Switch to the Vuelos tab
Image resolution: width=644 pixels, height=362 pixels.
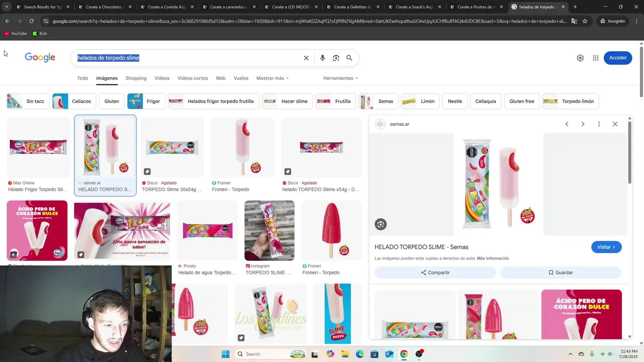(x=241, y=78)
